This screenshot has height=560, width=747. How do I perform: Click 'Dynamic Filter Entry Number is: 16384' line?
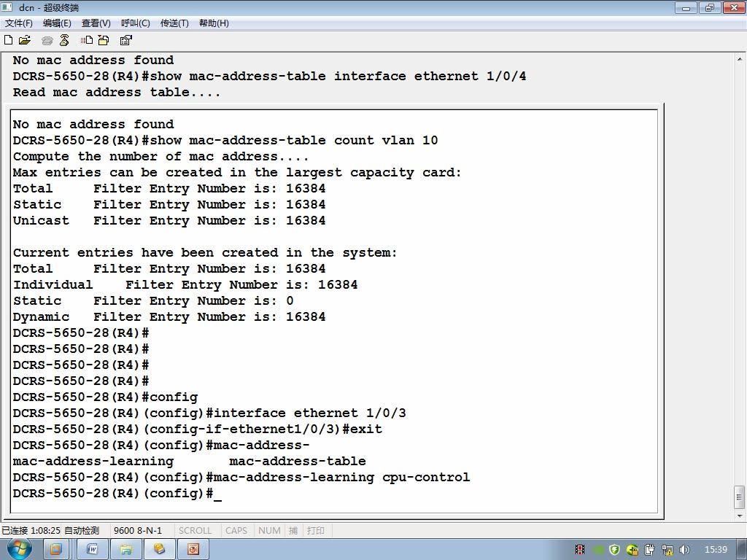(x=169, y=316)
